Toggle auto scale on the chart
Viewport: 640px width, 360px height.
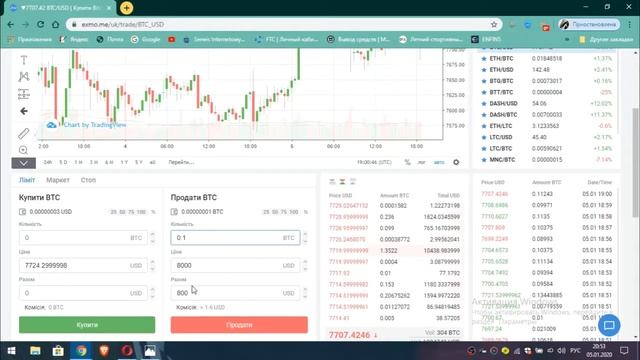(439, 162)
